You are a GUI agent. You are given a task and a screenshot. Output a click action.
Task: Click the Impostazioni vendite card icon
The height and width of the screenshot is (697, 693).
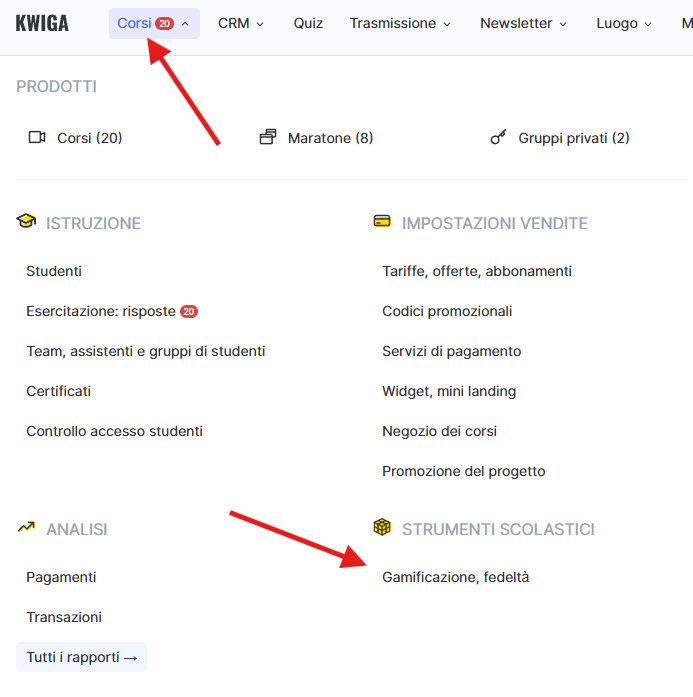pos(382,222)
